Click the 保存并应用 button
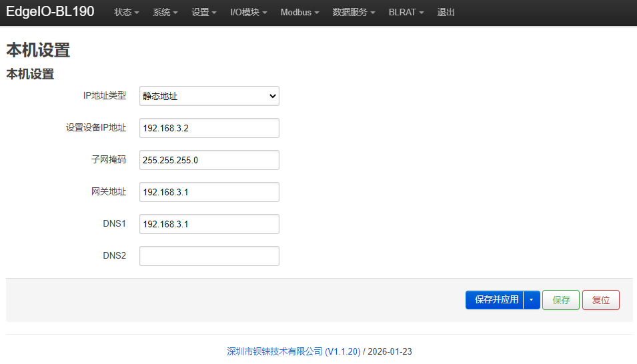 pos(494,300)
